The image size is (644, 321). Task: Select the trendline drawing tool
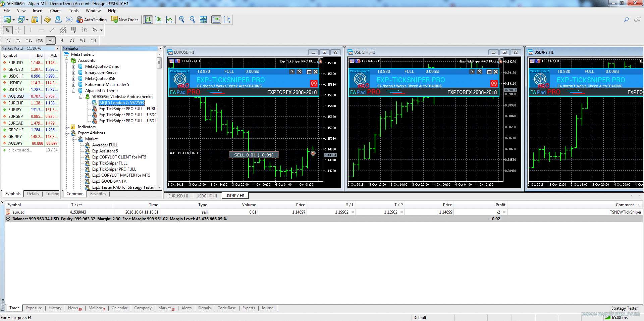[52, 30]
